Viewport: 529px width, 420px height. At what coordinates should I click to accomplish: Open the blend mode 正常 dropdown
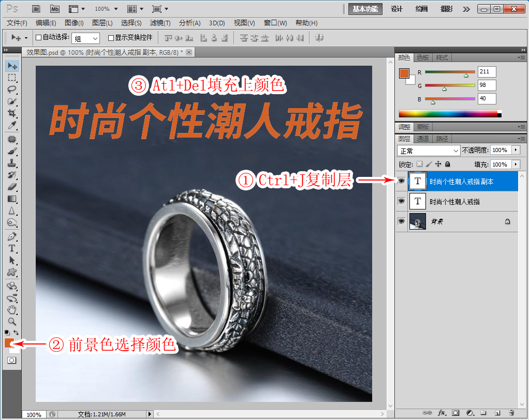coord(429,151)
